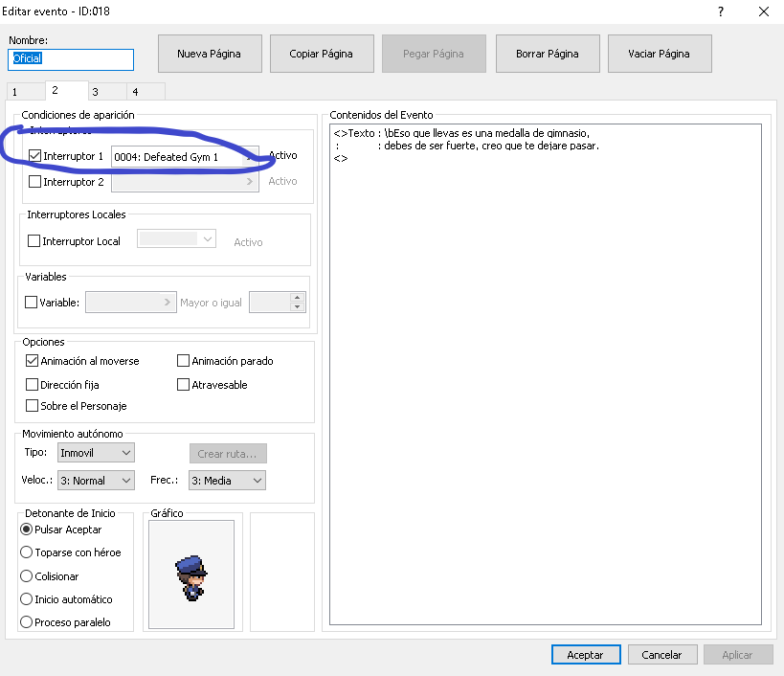Open switch selector showing Defeated Gym 1
The image size is (784, 676).
pos(185,156)
